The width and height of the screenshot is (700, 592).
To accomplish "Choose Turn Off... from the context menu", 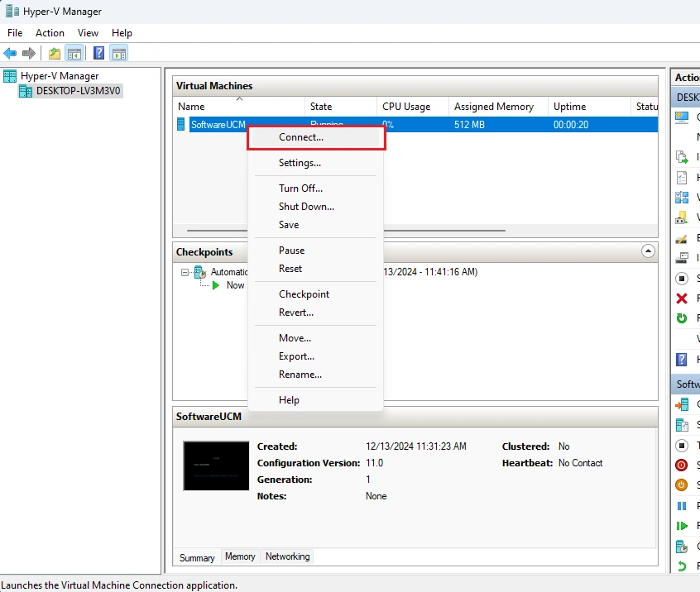I will tap(315, 189).
